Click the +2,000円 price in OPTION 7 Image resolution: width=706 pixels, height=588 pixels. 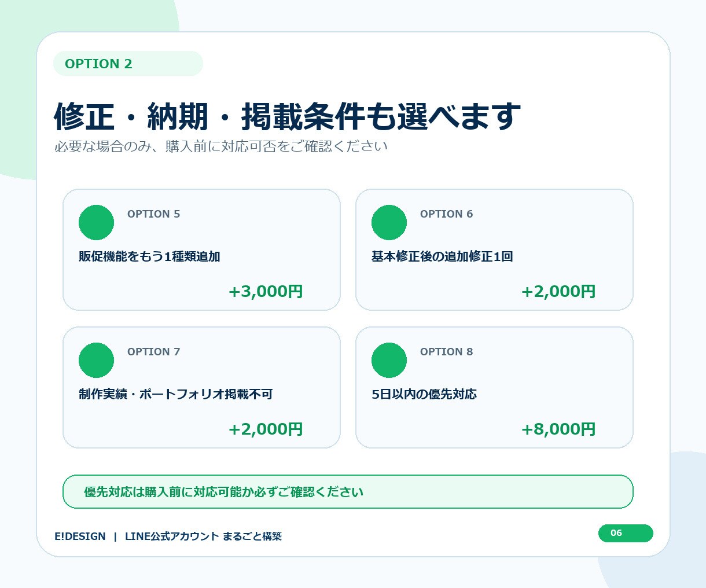[266, 429]
